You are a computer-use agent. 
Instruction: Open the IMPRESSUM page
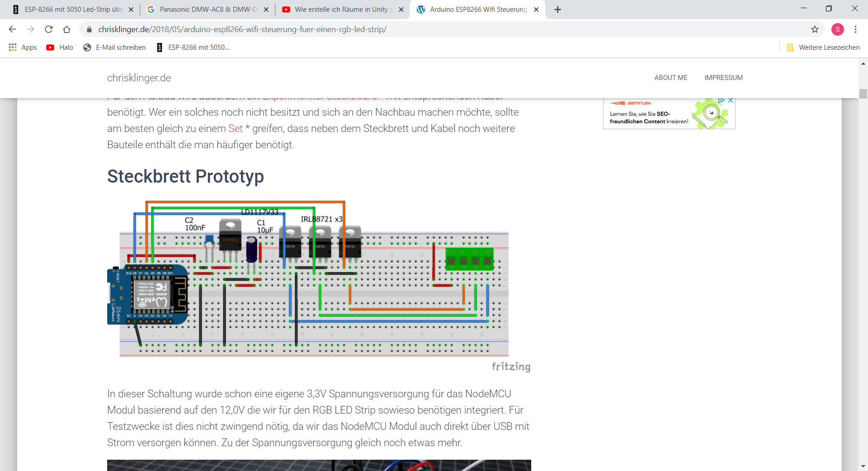pyautogui.click(x=723, y=77)
